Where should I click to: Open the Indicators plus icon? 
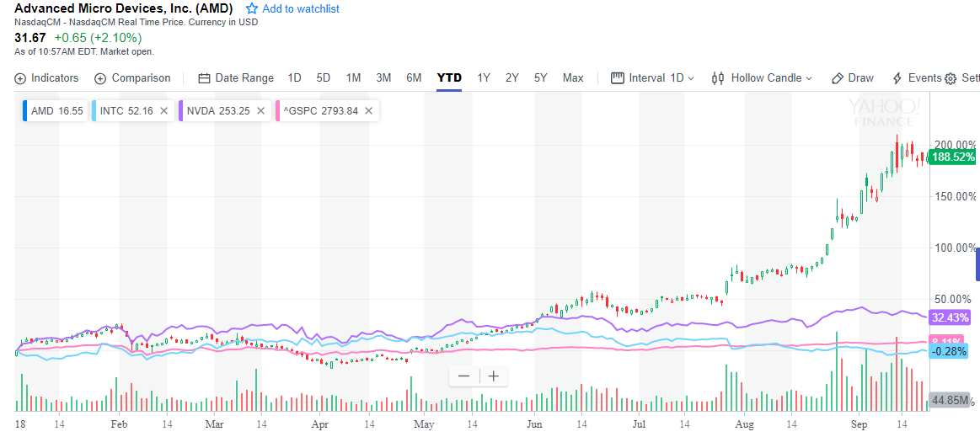pos(20,78)
